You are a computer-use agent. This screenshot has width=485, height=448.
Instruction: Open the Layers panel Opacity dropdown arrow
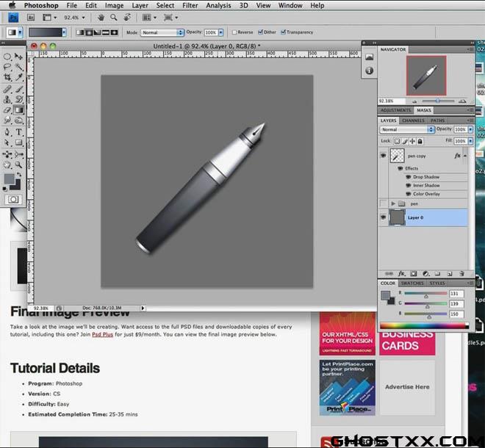[x=471, y=129]
